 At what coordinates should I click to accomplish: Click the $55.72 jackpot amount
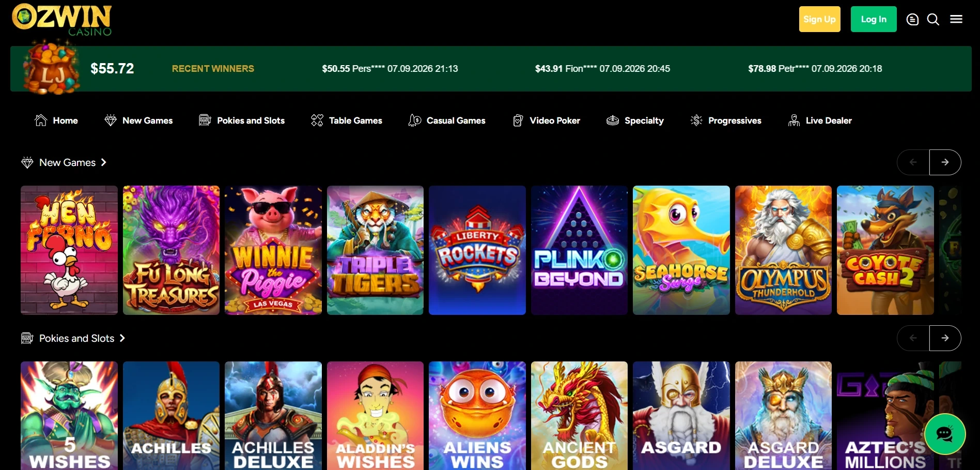tap(112, 68)
